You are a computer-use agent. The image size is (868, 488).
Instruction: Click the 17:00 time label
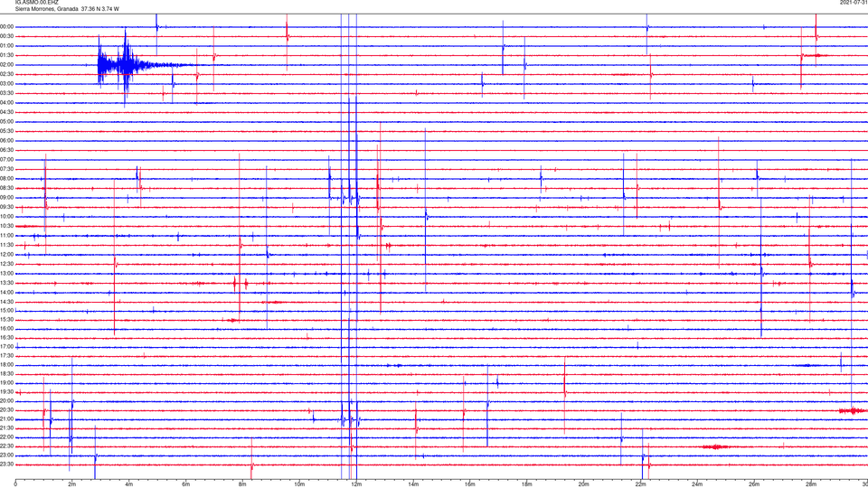coord(6,346)
